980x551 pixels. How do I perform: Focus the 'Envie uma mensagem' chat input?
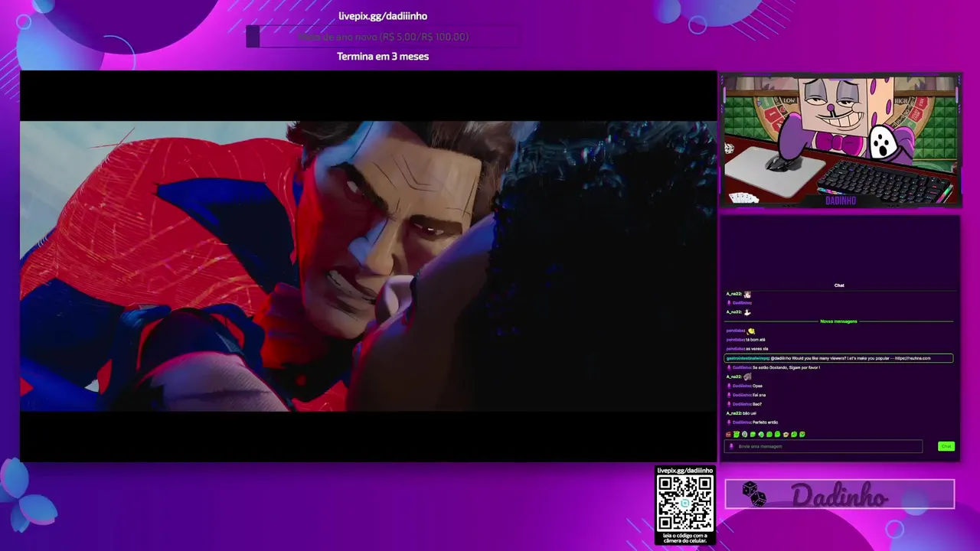click(823, 446)
